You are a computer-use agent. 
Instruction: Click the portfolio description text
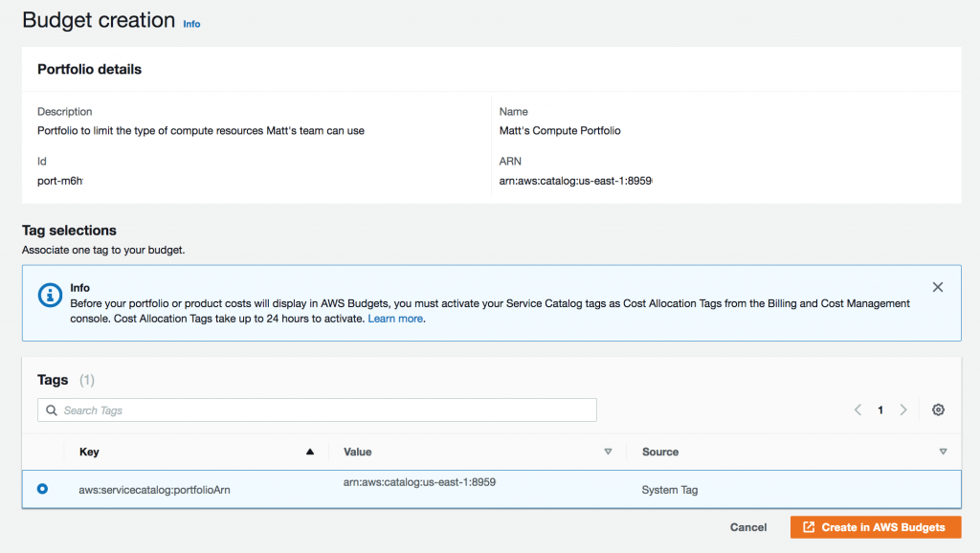point(201,130)
